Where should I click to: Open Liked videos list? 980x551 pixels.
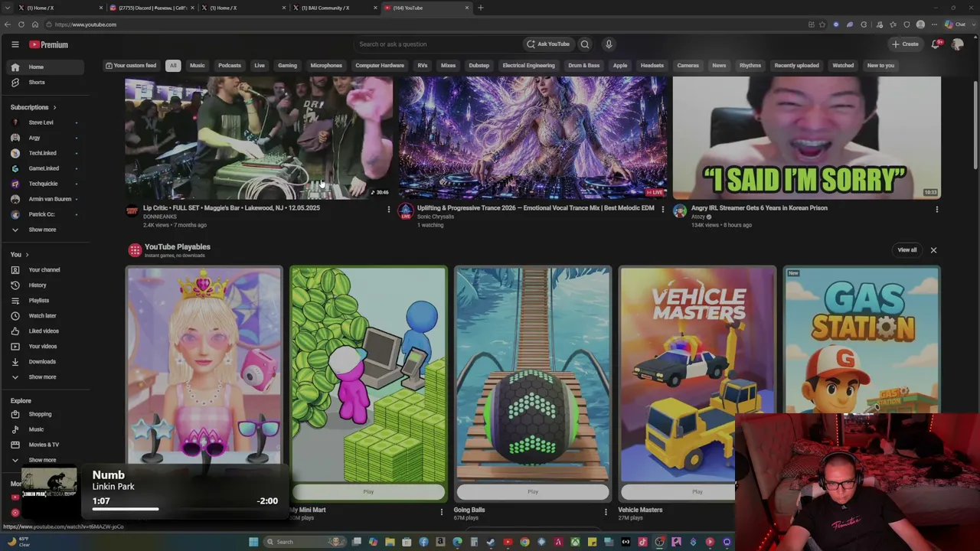tap(44, 331)
